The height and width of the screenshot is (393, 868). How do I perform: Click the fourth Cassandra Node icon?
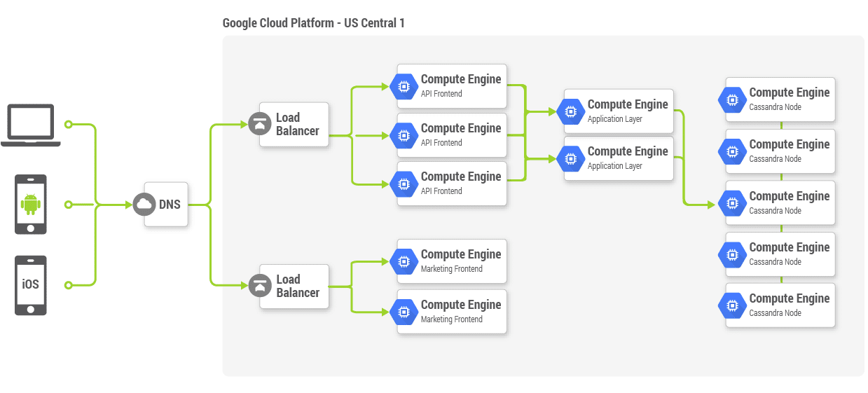pos(732,254)
